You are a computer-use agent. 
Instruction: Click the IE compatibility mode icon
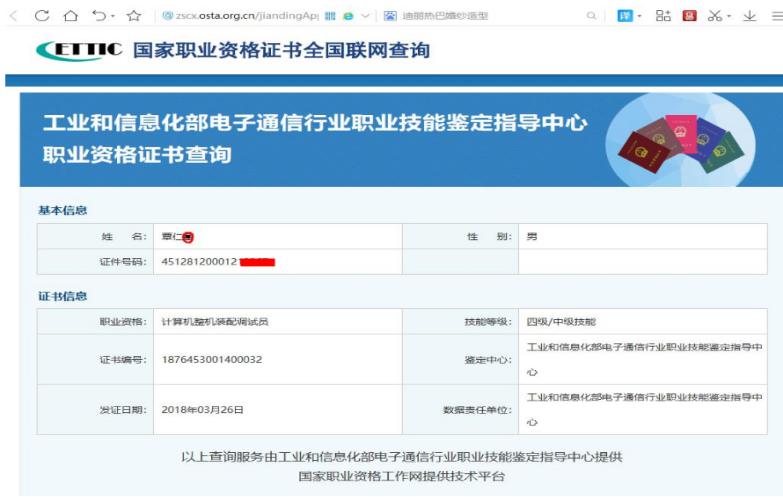click(x=347, y=16)
